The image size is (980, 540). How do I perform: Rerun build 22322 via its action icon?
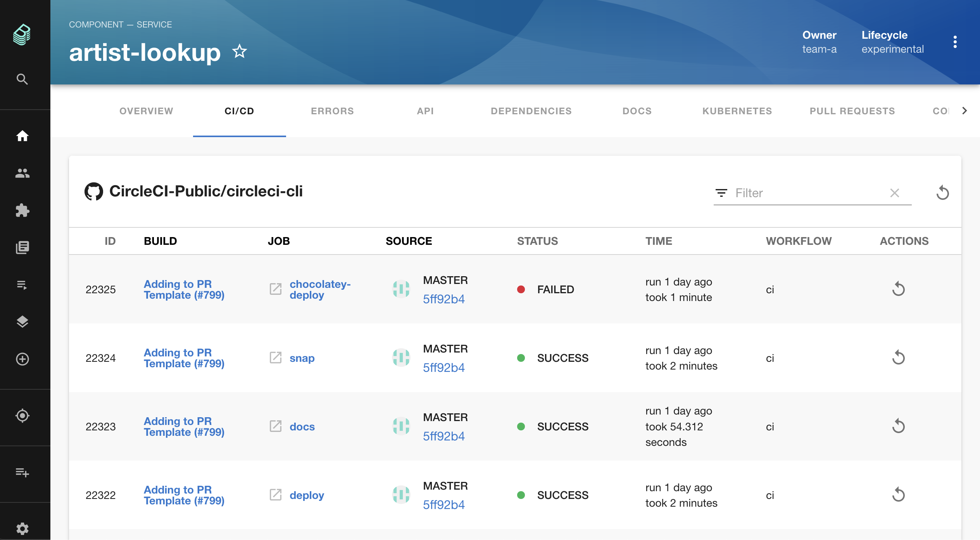(898, 495)
